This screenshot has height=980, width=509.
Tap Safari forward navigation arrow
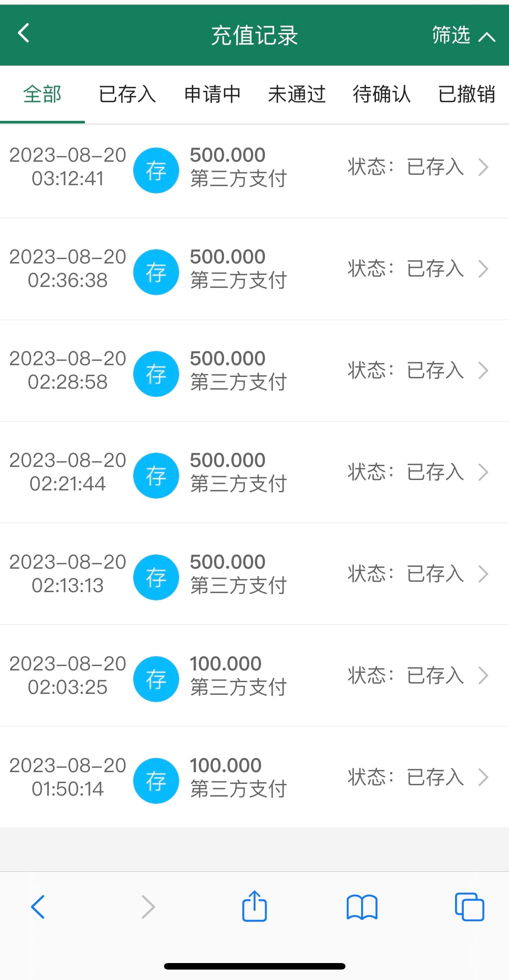[148, 907]
